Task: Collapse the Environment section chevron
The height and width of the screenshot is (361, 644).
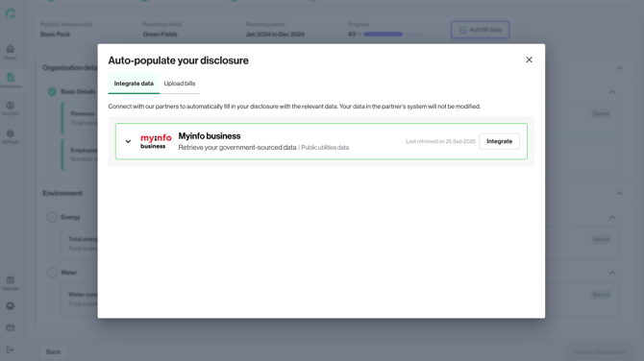Action: click(x=620, y=193)
